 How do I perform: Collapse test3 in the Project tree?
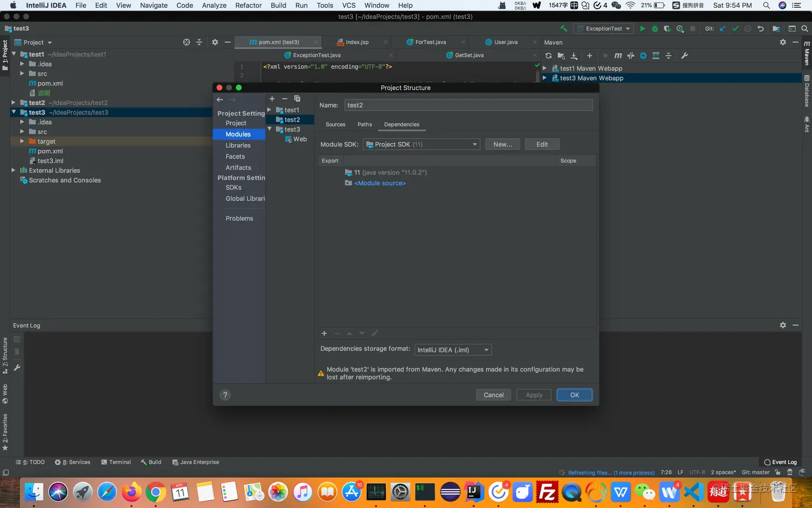pos(13,112)
